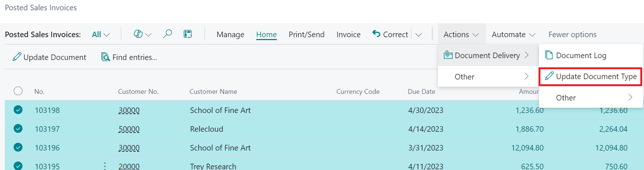Click the Correct undo arrow icon

[376, 34]
